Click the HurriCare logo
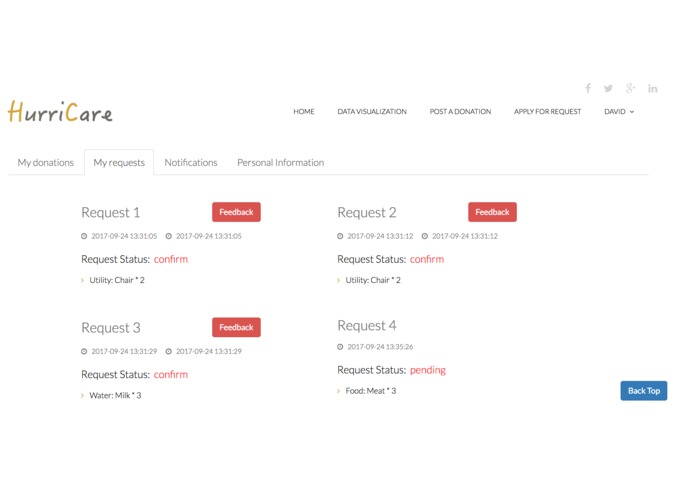 pyautogui.click(x=60, y=111)
